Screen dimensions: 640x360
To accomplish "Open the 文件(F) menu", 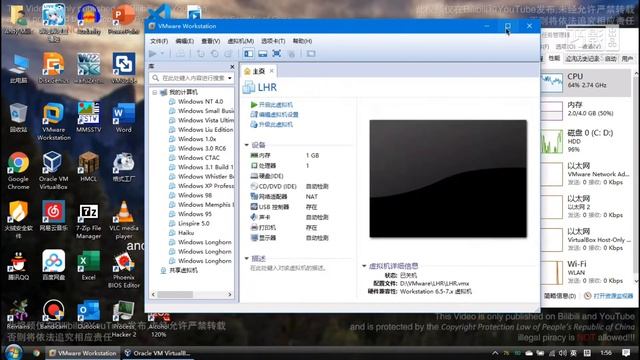I will [159, 41].
